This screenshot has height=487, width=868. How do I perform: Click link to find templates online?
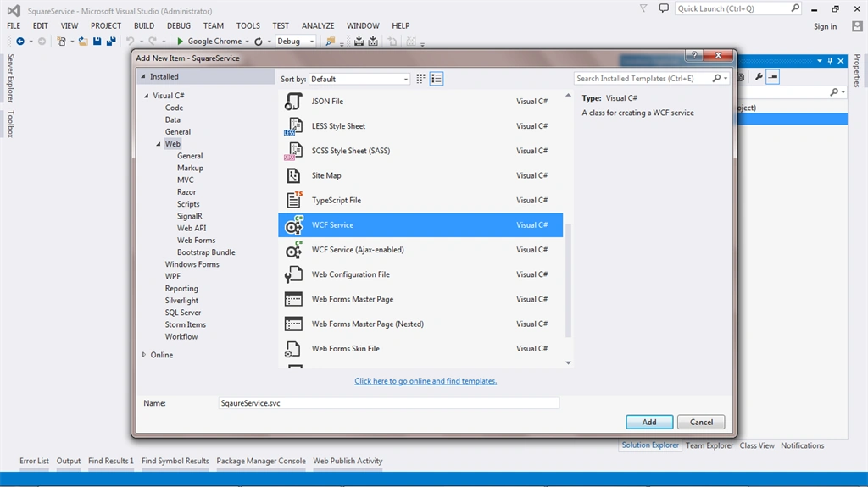(x=426, y=381)
